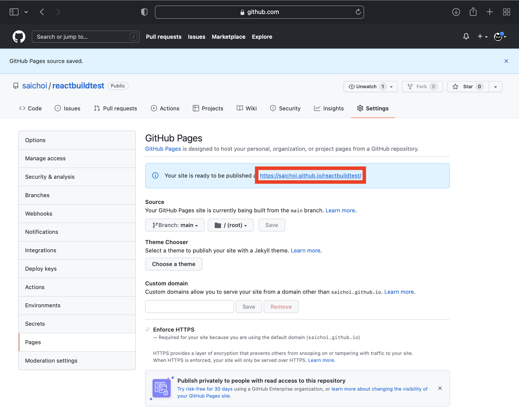The height and width of the screenshot is (420, 519).
Task: Go forward with the browser forward arrow
Action: coord(58,12)
